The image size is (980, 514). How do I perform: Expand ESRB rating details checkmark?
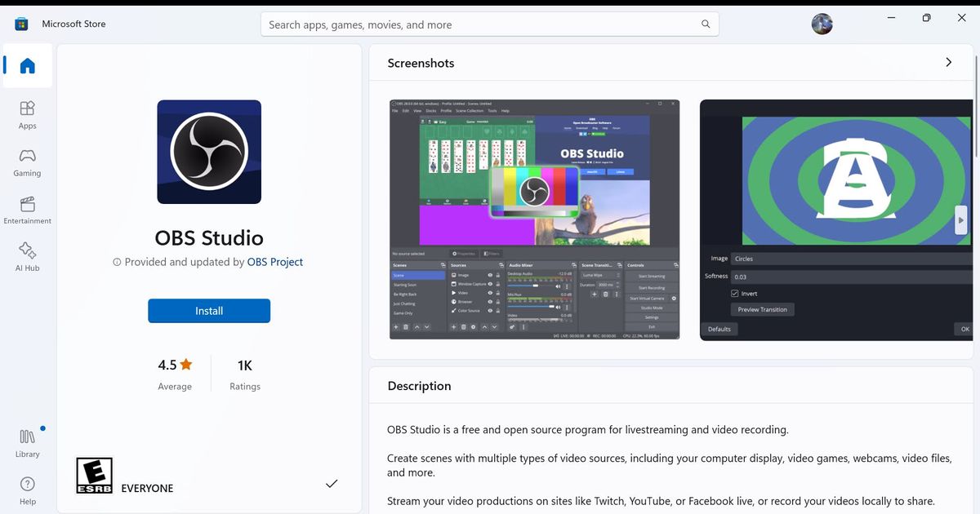332,484
